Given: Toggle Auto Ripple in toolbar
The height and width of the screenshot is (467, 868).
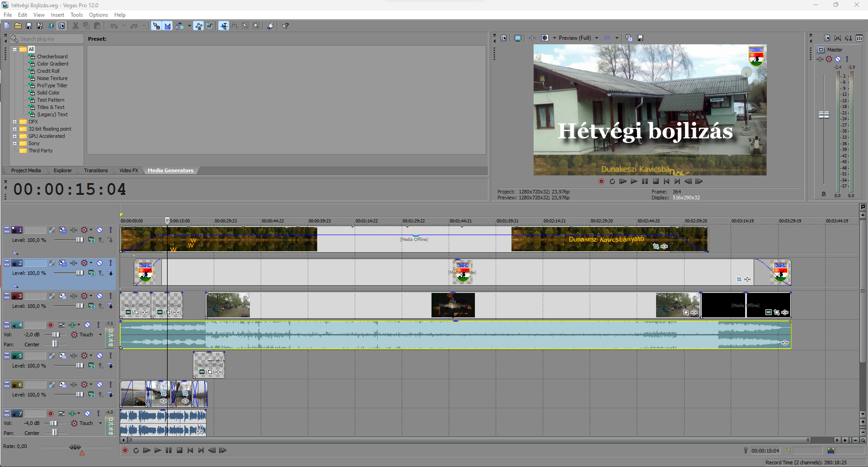Looking at the screenshot, I should click(x=180, y=26).
